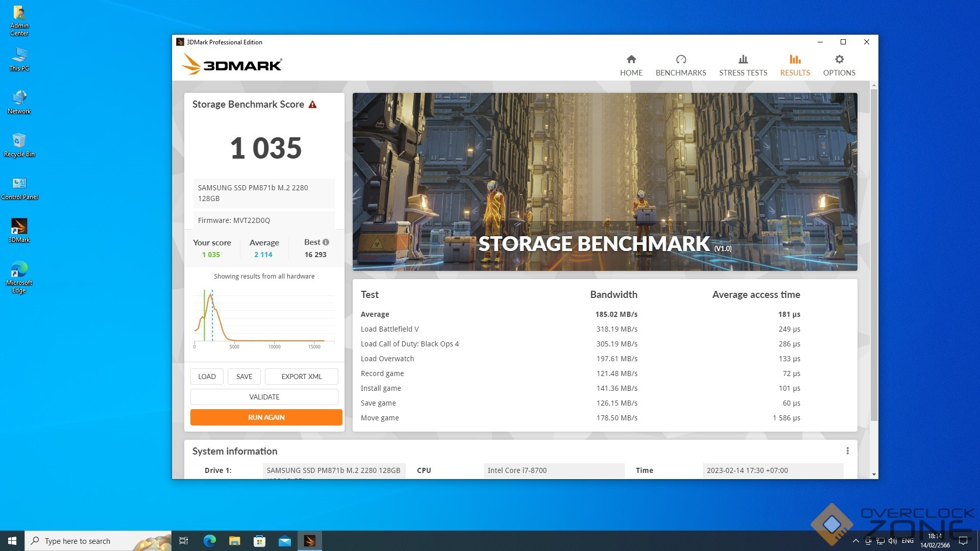Click the info icon next to Best

pyautogui.click(x=326, y=242)
